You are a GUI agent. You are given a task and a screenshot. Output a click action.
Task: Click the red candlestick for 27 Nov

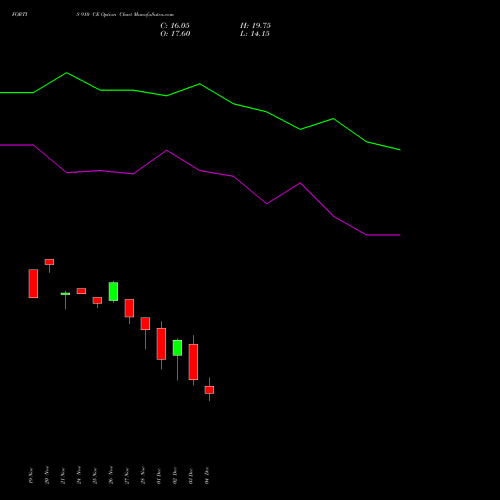(129, 308)
